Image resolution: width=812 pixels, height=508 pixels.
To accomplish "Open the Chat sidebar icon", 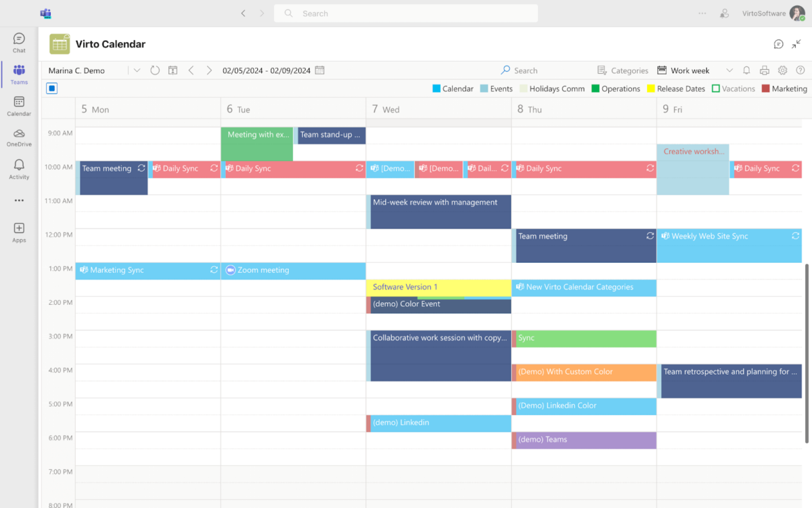I will pyautogui.click(x=19, y=43).
